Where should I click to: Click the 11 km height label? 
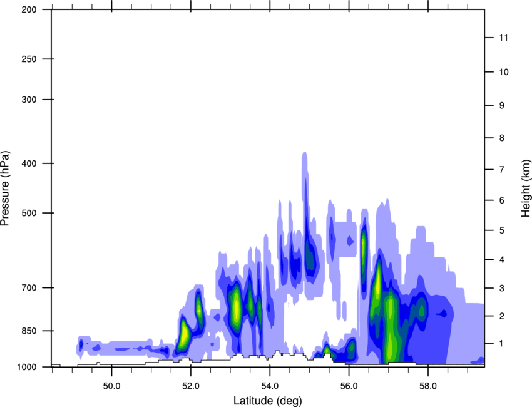[x=503, y=38]
